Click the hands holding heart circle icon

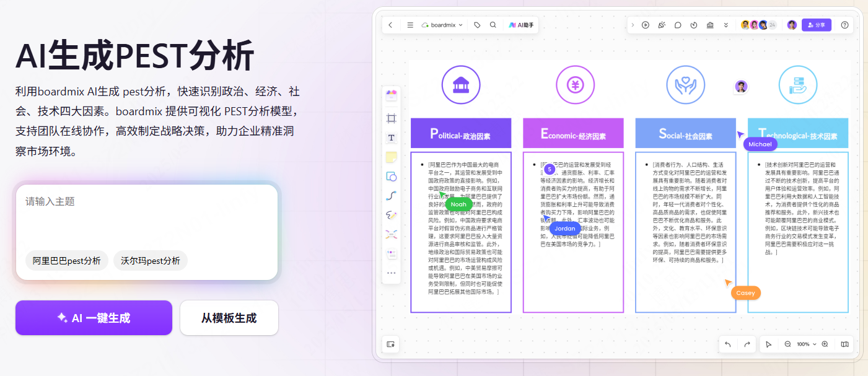click(686, 84)
